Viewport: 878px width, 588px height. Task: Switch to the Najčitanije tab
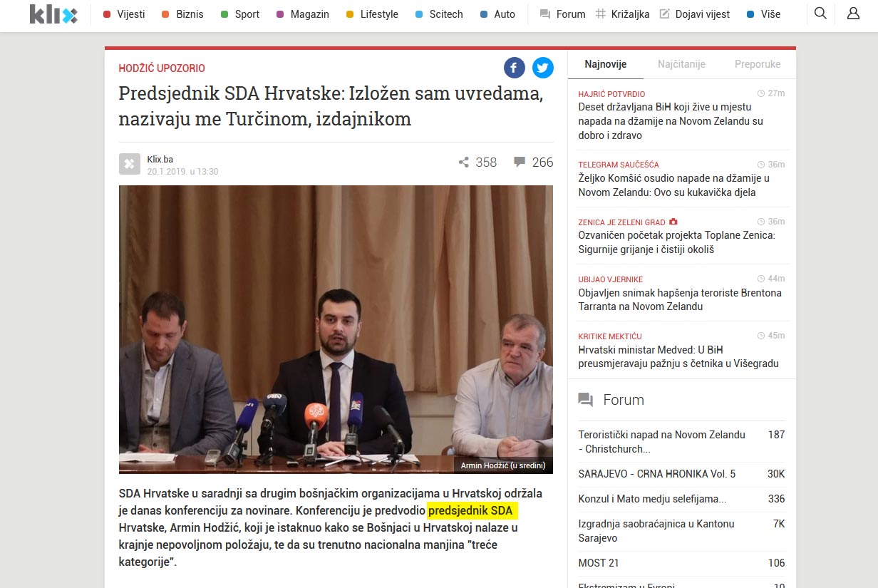tap(681, 64)
